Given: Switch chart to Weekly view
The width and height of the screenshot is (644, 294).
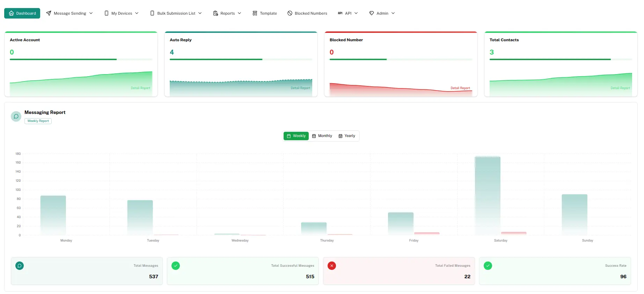Looking at the screenshot, I should coord(296,136).
